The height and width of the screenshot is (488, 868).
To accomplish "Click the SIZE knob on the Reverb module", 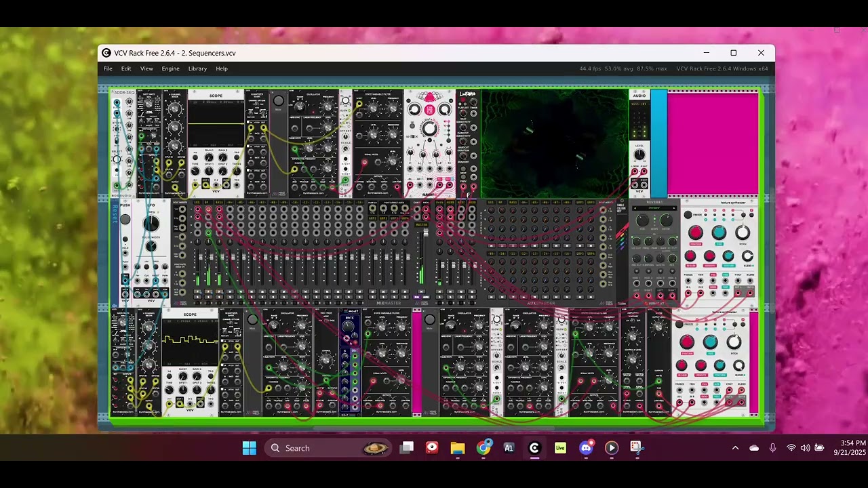I will (x=642, y=221).
